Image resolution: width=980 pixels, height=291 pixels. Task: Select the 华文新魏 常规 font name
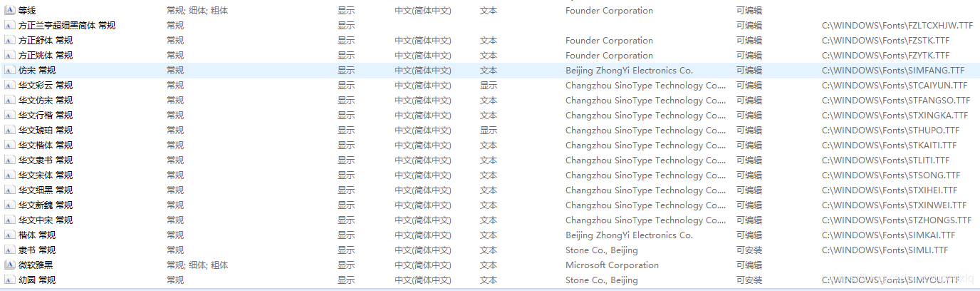click(46, 205)
